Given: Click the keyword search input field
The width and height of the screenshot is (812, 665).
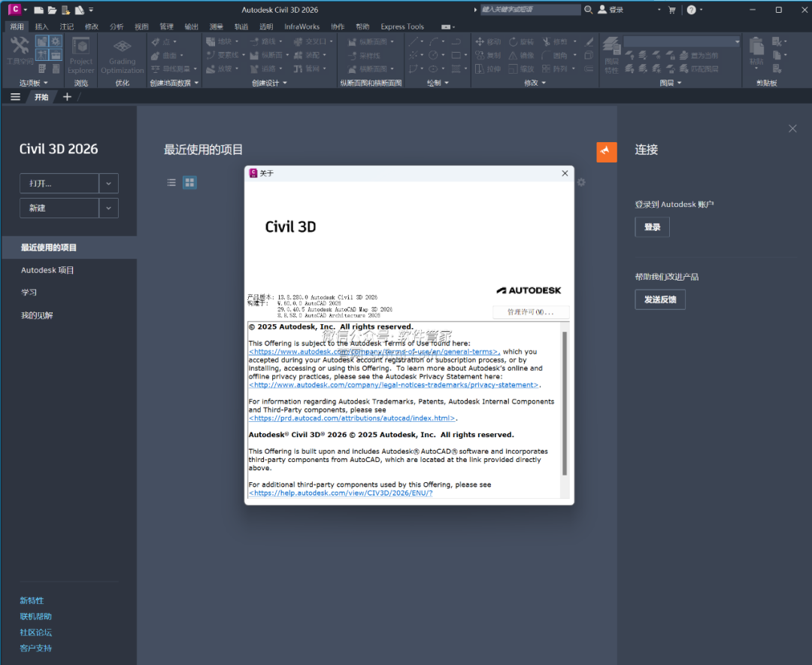Looking at the screenshot, I should click(530, 9).
